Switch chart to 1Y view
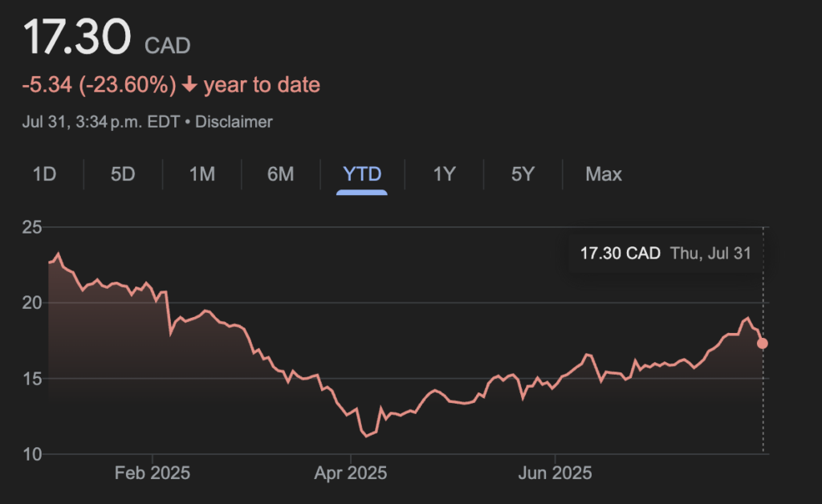The width and height of the screenshot is (822, 504). click(444, 174)
